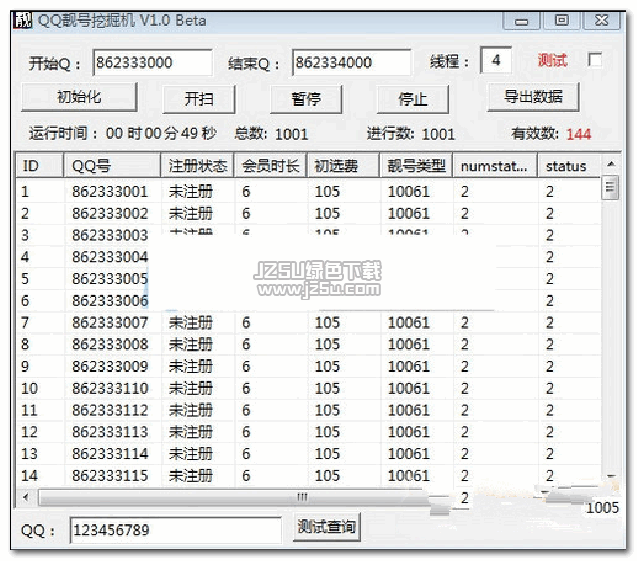Sort by 初选费 column header
The image size is (637, 561).
(343, 166)
